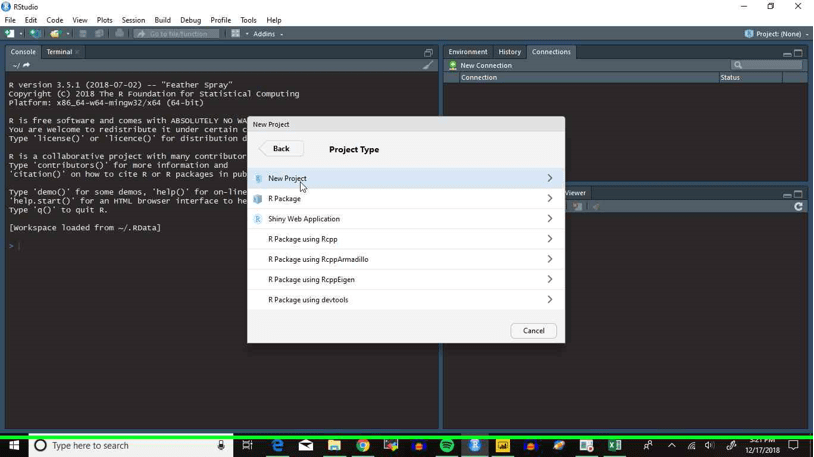Click the Back button in New Project dialog

281,149
